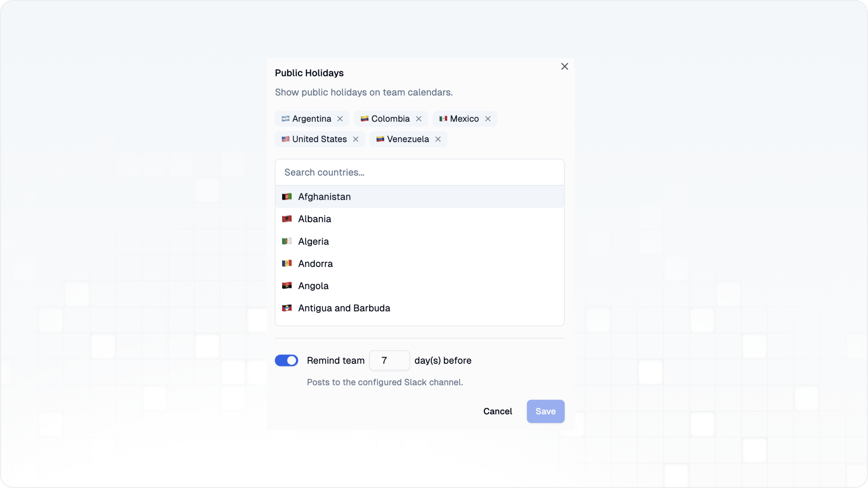Remove Argentina from selected countries
The width and height of the screenshot is (868, 488).
pos(340,119)
